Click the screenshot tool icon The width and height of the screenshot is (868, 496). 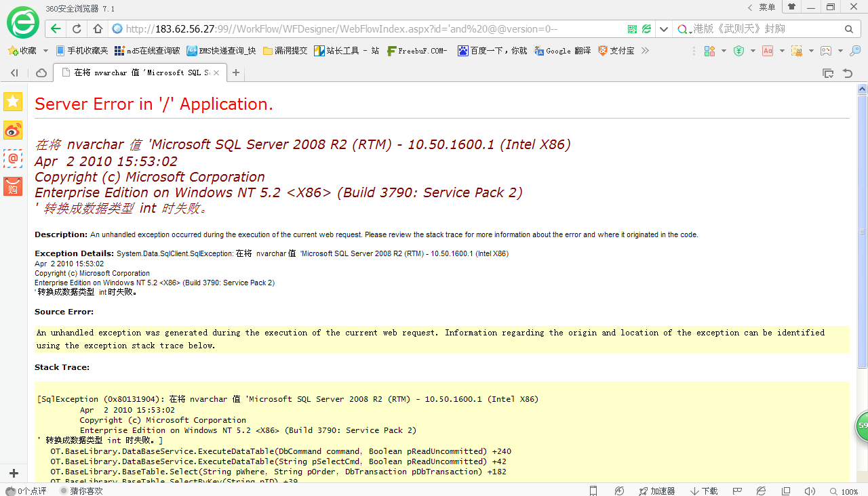click(x=797, y=51)
